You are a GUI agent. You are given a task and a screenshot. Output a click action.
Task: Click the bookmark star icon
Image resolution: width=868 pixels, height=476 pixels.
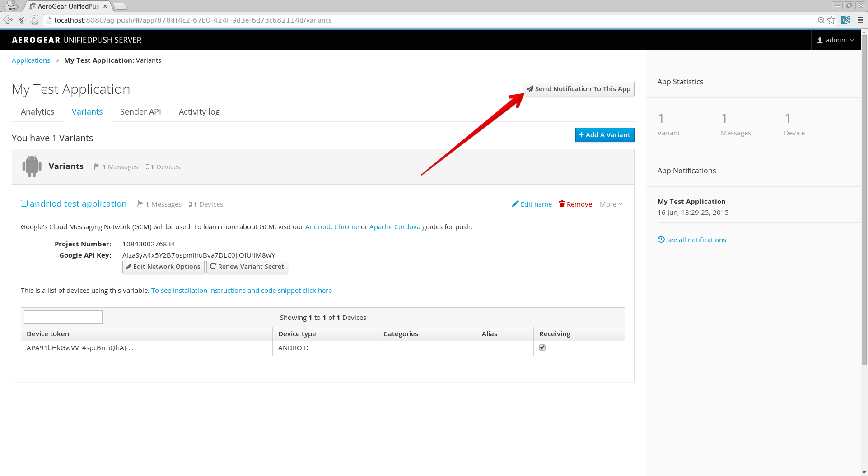point(831,20)
